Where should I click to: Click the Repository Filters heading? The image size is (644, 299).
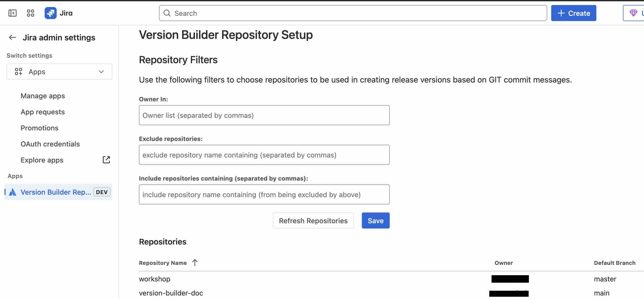point(178,60)
